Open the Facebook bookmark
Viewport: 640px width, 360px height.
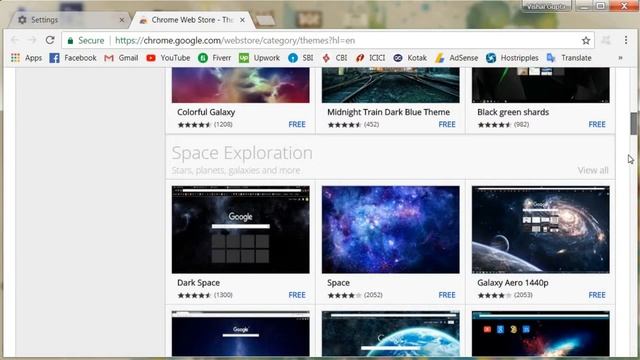coord(73,58)
